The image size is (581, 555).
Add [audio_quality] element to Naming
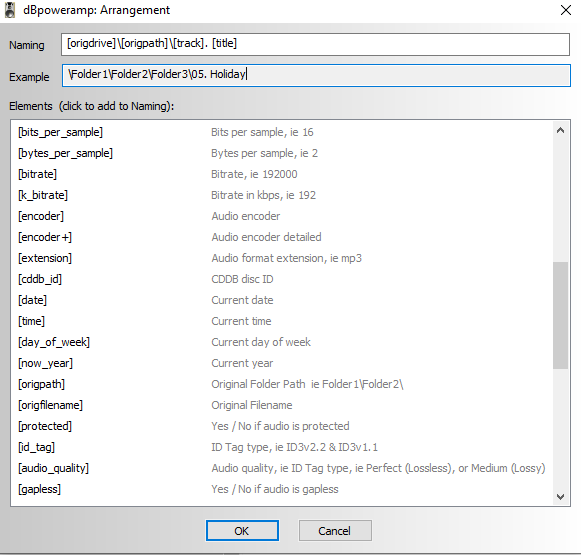(x=53, y=468)
